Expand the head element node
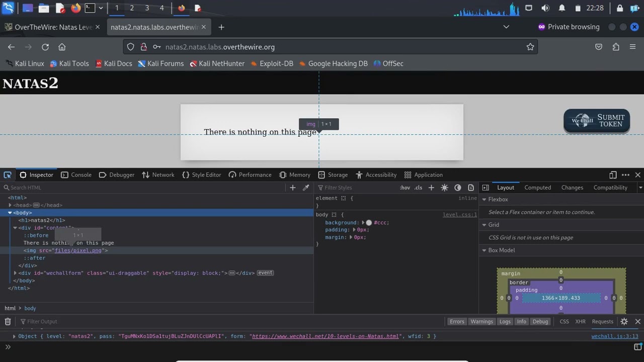This screenshot has width=644, height=362. click(10, 205)
